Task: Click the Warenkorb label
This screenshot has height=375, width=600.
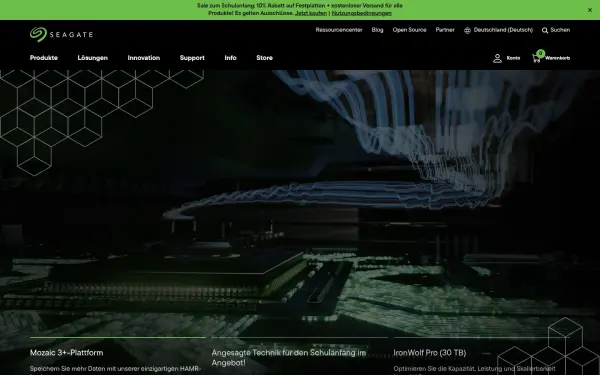Action: tap(558, 58)
